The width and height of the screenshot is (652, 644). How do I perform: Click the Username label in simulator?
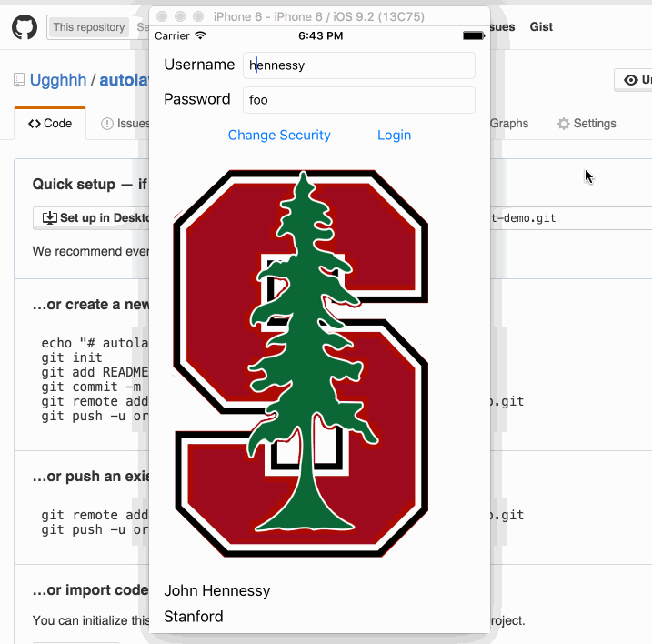(199, 65)
